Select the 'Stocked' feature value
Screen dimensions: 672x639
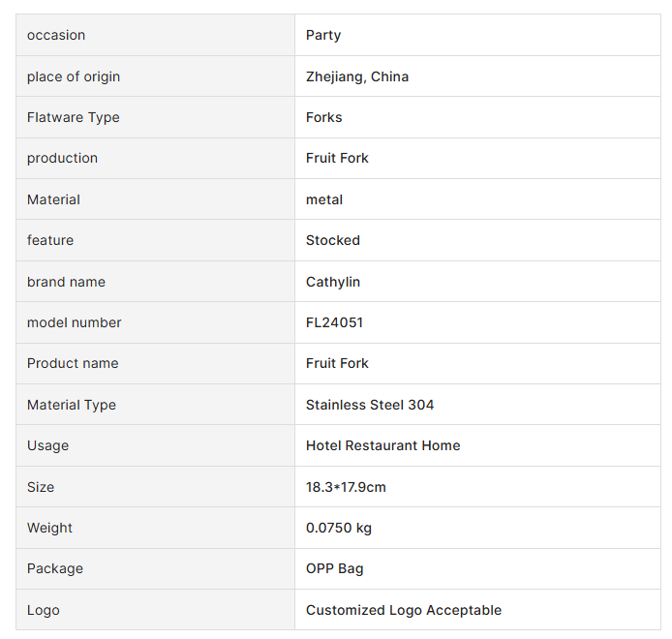pos(333,240)
